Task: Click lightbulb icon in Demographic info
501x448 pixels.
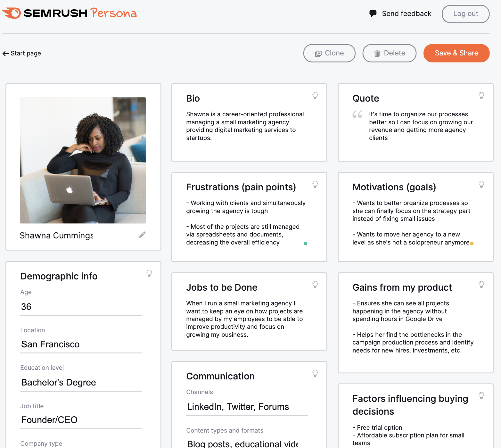Action: [x=149, y=273]
